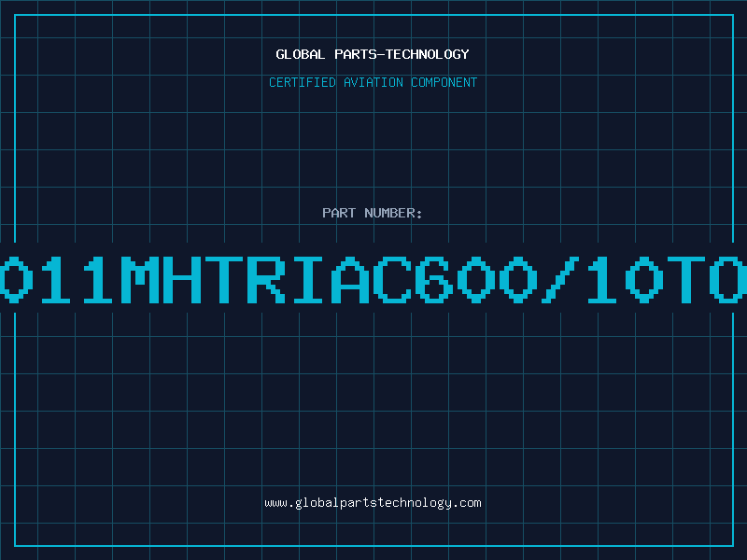The width and height of the screenshot is (747, 560).
Task: Click the PART NUMBER: label
Action: point(373,213)
